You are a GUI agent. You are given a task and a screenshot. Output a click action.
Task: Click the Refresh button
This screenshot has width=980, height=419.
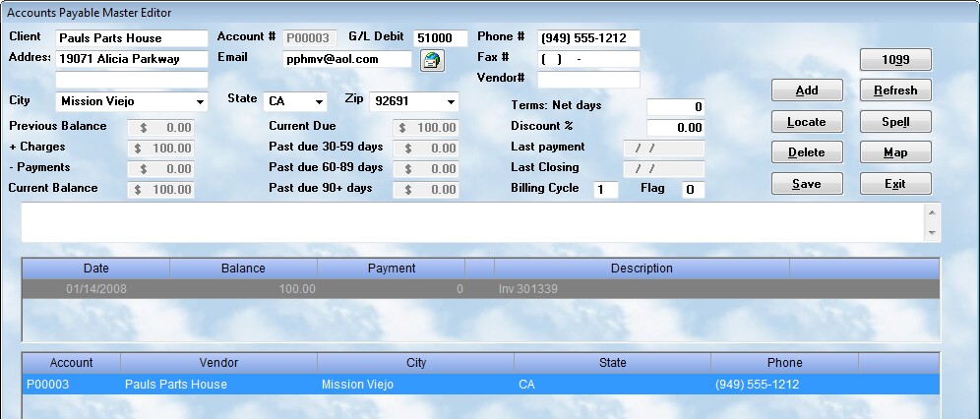(x=894, y=90)
